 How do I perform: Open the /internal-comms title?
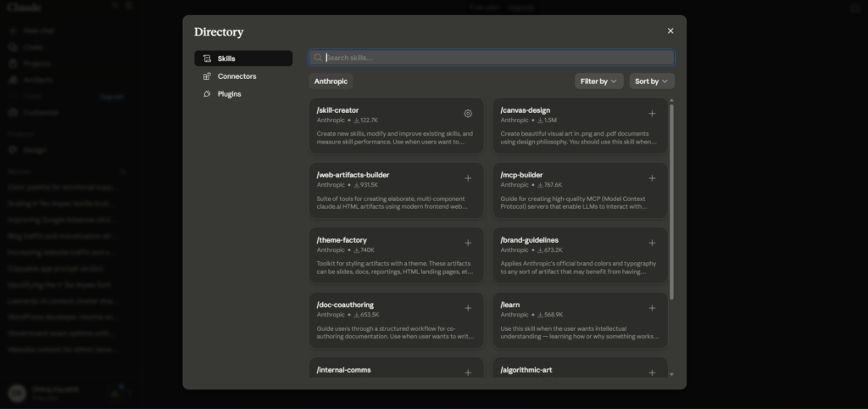click(344, 370)
